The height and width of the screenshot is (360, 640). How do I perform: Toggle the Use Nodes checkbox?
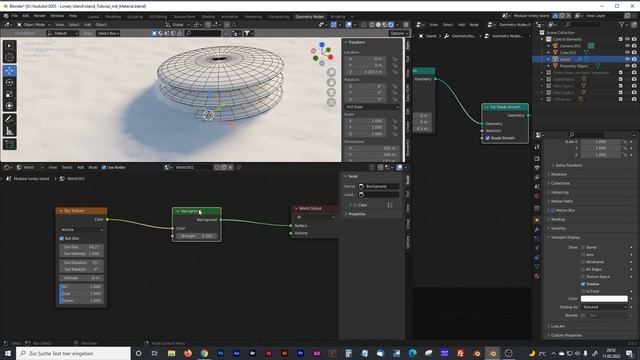click(x=104, y=167)
